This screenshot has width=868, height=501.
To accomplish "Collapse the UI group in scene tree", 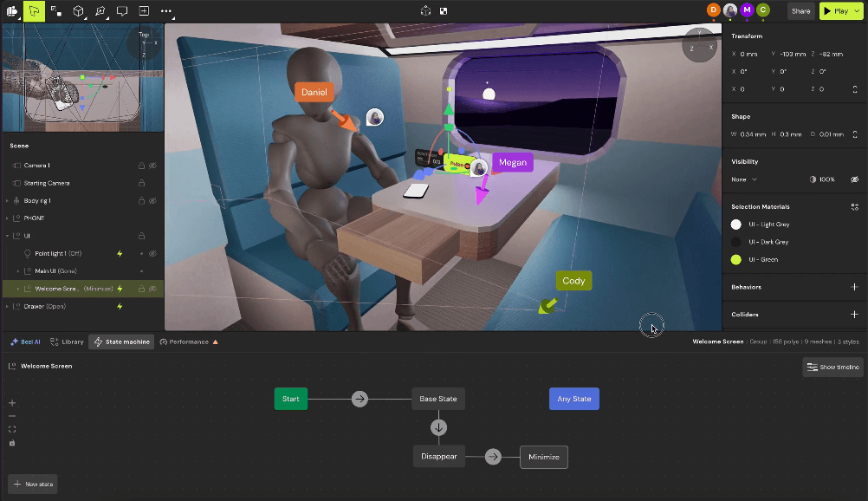I will click(x=7, y=236).
